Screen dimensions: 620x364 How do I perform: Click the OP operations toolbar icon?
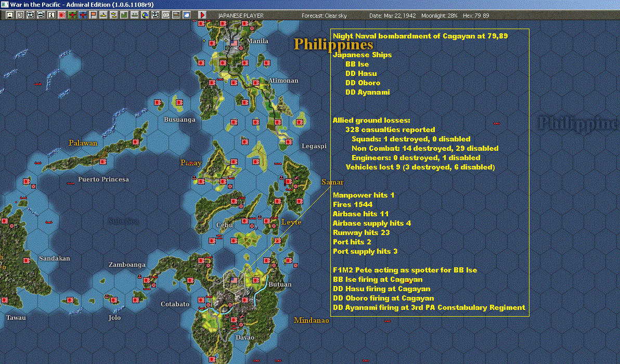coord(166,15)
